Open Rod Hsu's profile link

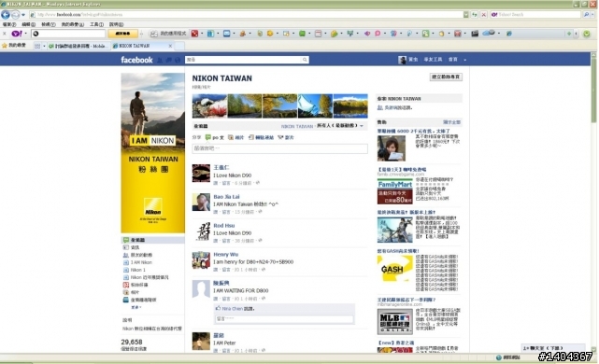pos(224,226)
